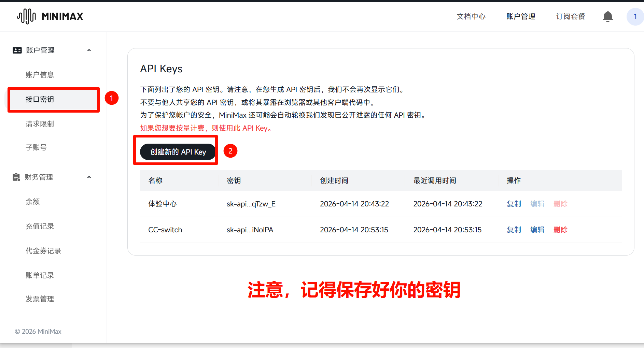Open 余额 in the sidebar
Screen dimensions: 644x348
pos(33,202)
